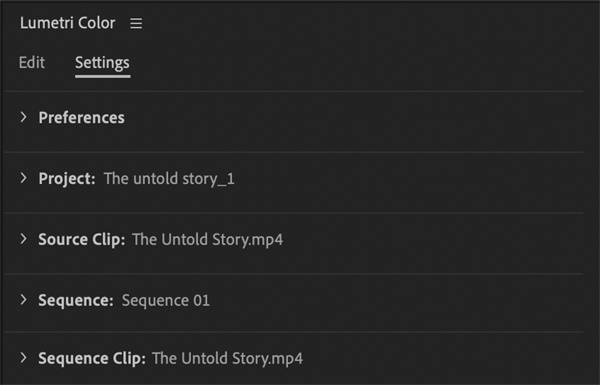Click the Sequence: heading label
This screenshot has height=385, width=600.
tap(76, 300)
